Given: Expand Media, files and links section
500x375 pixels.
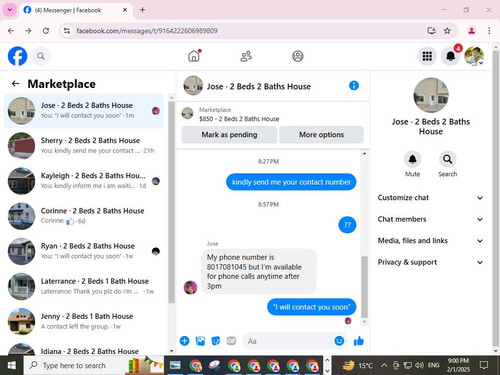Looking at the screenshot, I should (430, 241).
